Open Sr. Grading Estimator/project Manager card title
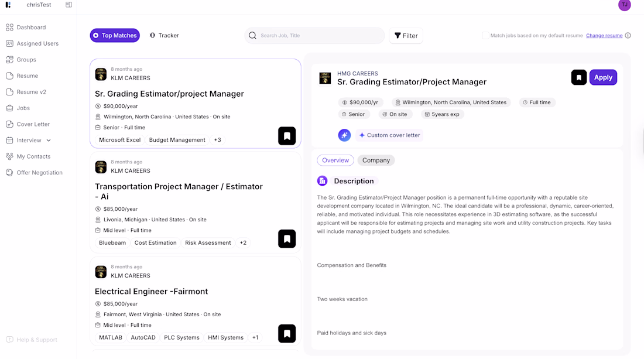 click(169, 94)
